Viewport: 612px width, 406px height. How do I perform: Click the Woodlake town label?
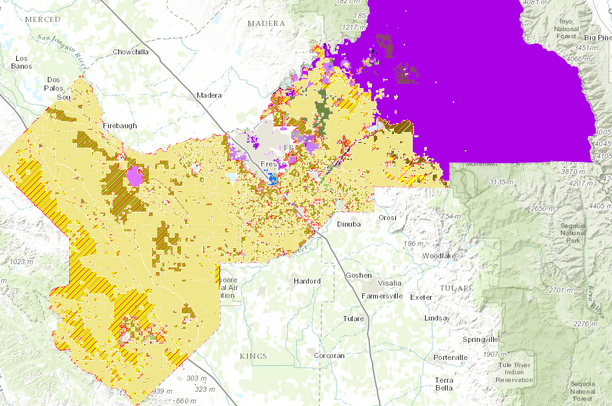pos(440,256)
